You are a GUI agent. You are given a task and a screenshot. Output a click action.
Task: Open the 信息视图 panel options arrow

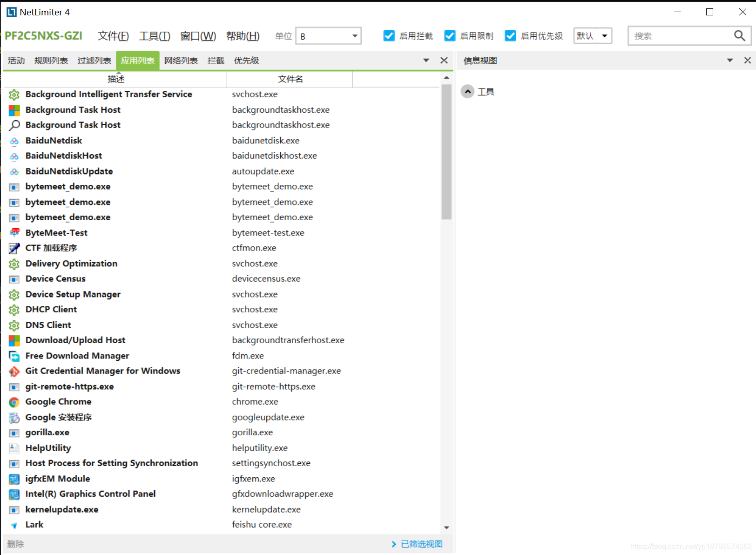tap(730, 61)
